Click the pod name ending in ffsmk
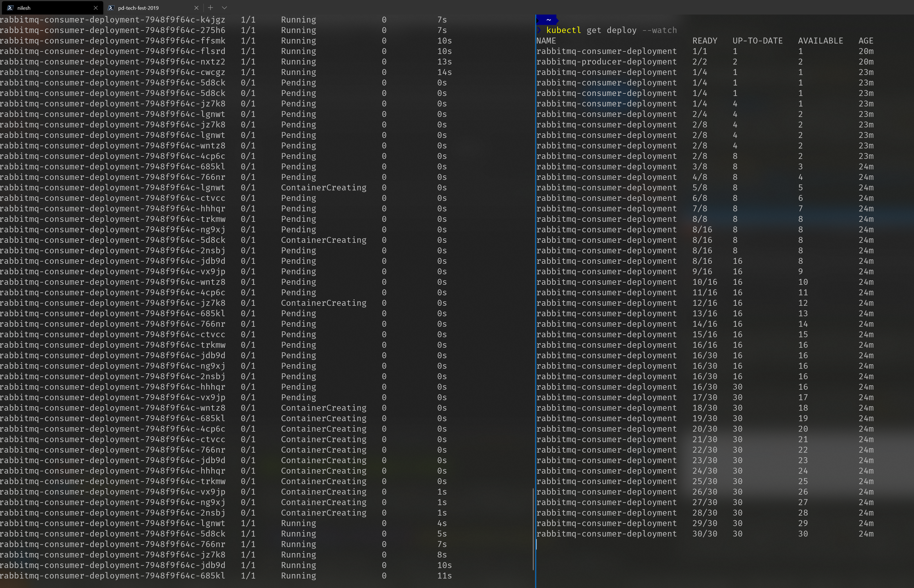914x588 pixels. point(113,41)
